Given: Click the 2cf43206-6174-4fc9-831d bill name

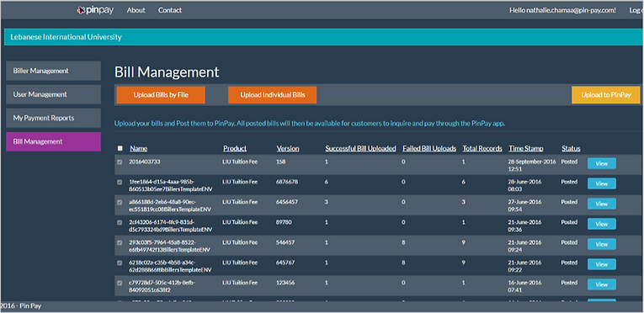Looking at the screenshot, I should (170, 225).
